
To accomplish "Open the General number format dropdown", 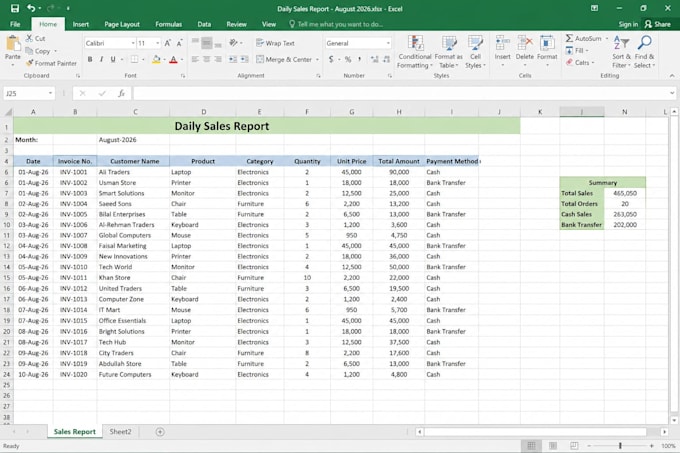I will coord(388,43).
